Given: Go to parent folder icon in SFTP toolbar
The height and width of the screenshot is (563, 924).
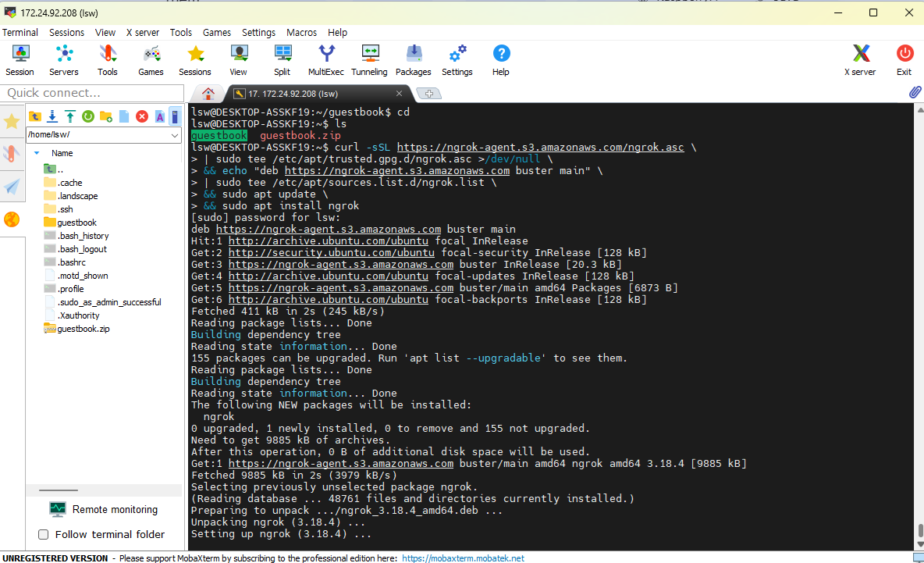Looking at the screenshot, I should [x=35, y=116].
